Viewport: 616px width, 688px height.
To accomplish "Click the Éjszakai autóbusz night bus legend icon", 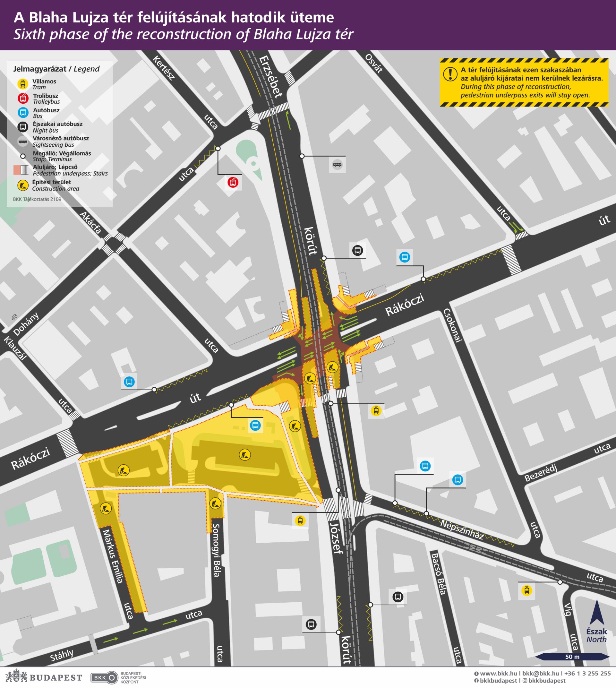I will click(x=23, y=126).
